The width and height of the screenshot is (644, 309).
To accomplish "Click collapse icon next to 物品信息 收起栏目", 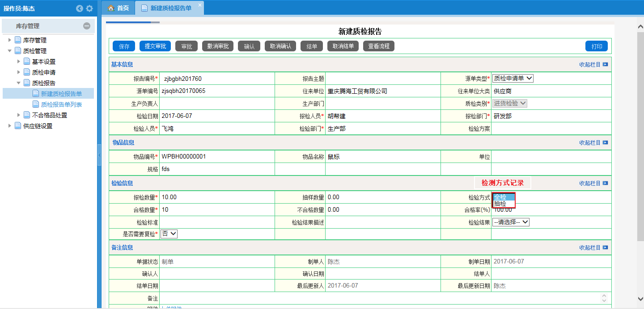I will (605, 143).
